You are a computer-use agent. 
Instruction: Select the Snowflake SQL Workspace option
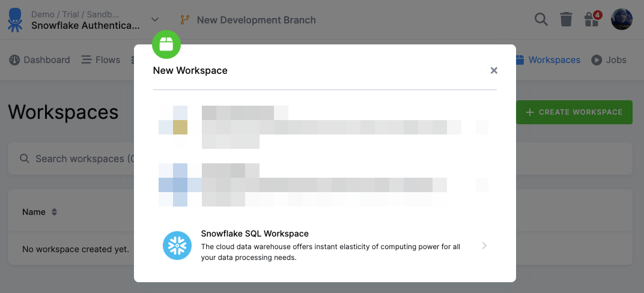point(325,246)
